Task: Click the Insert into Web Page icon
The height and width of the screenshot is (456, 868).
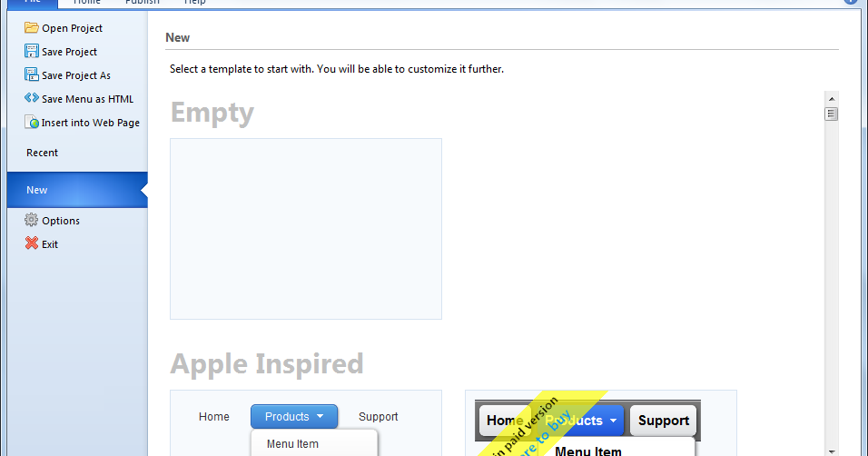Action: pyautogui.click(x=32, y=122)
